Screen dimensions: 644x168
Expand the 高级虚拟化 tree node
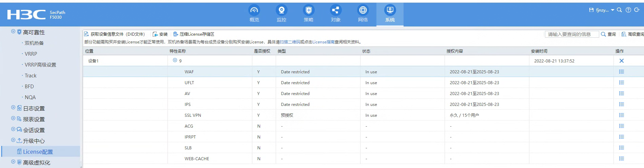(13, 162)
